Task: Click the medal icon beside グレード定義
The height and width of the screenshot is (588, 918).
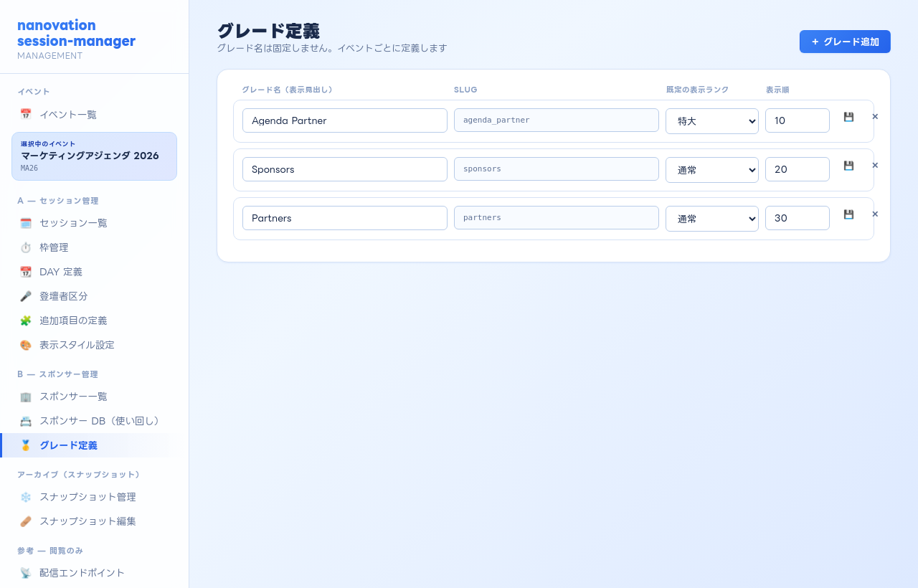Action: click(26, 445)
